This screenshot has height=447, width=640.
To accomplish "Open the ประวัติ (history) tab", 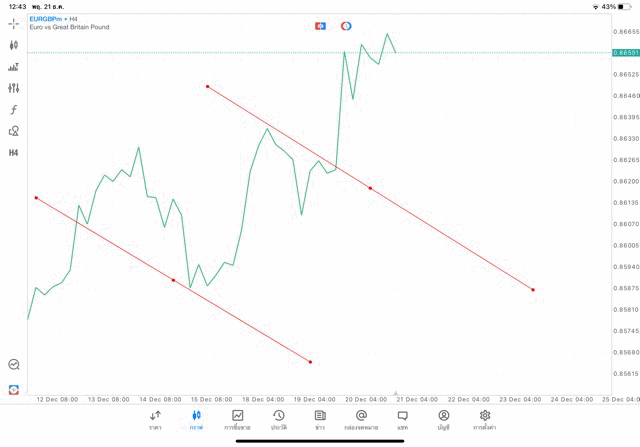I will pyautogui.click(x=278, y=419).
